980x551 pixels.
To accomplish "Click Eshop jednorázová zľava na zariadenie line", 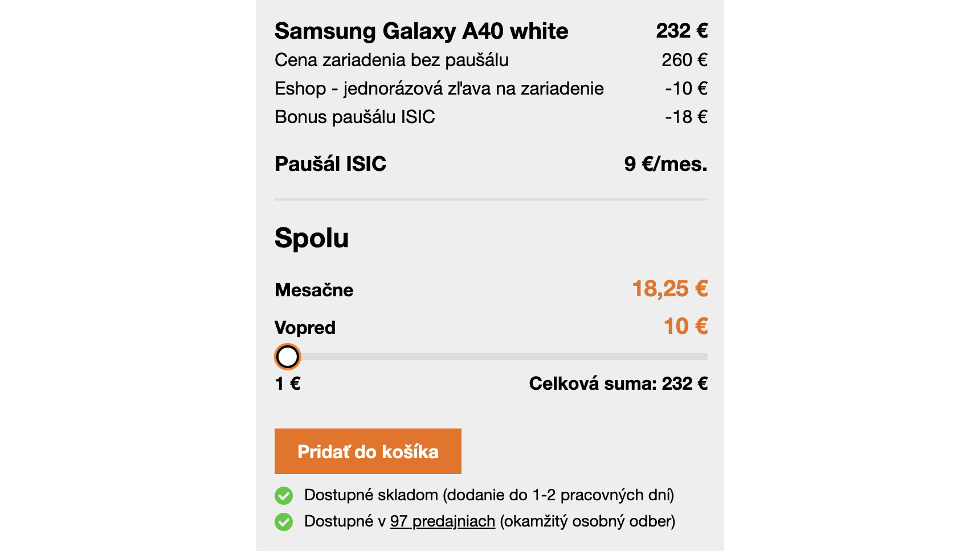I will click(491, 88).
